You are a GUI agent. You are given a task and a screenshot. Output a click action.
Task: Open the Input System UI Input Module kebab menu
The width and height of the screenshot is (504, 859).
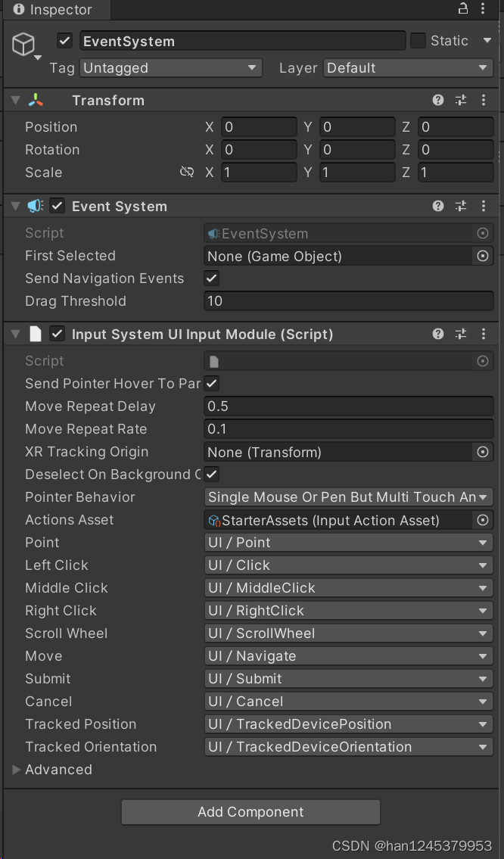pyautogui.click(x=484, y=334)
